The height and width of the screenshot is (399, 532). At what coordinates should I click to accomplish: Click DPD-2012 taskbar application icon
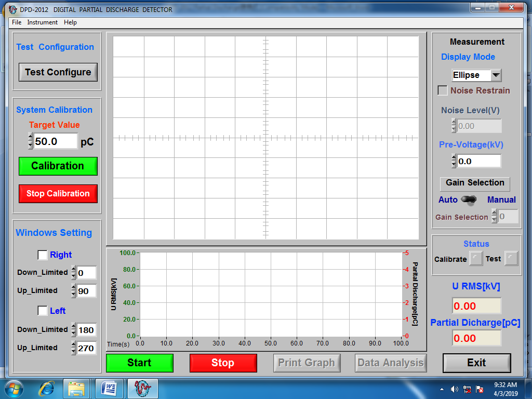coord(142,389)
